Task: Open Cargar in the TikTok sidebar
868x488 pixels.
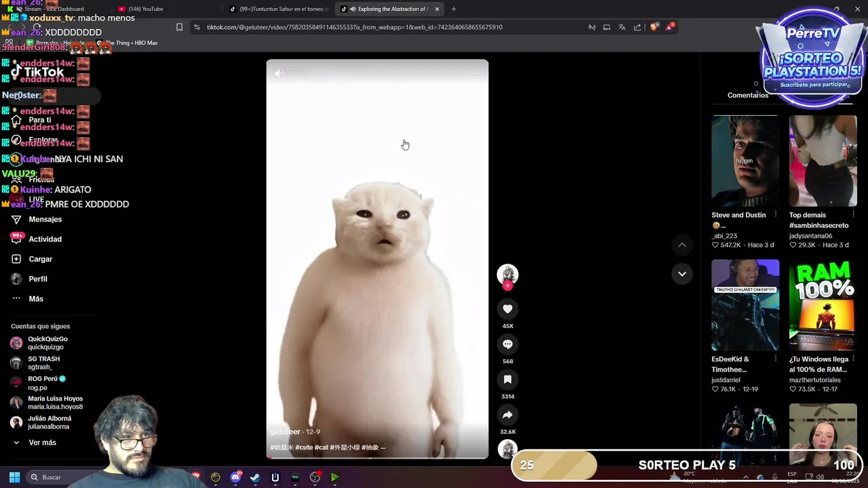Action: click(x=41, y=259)
